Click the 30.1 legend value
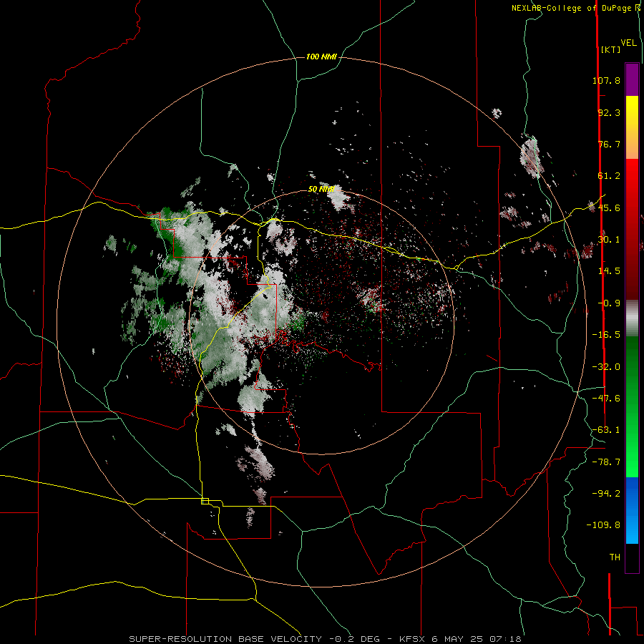 (x=609, y=240)
